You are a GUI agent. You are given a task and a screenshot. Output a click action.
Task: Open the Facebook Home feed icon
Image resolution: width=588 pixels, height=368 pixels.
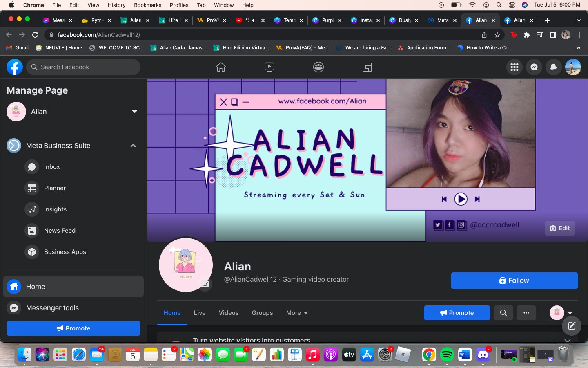(x=221, y=67)
